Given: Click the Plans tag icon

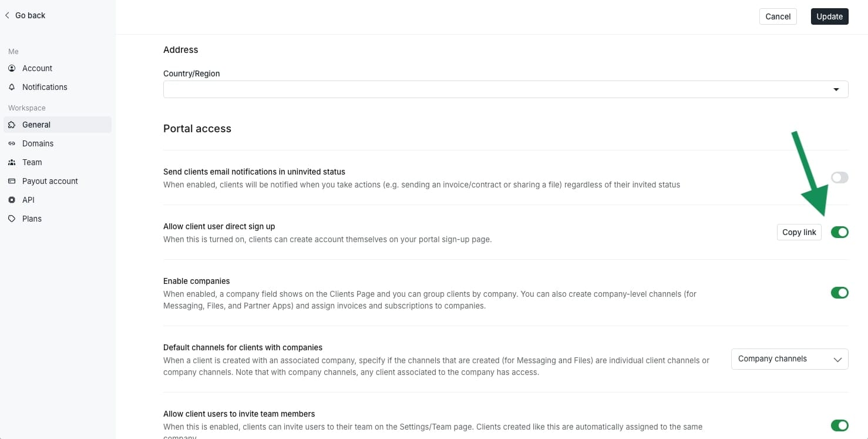Looking at the screenshot, I should pos(12,219).
